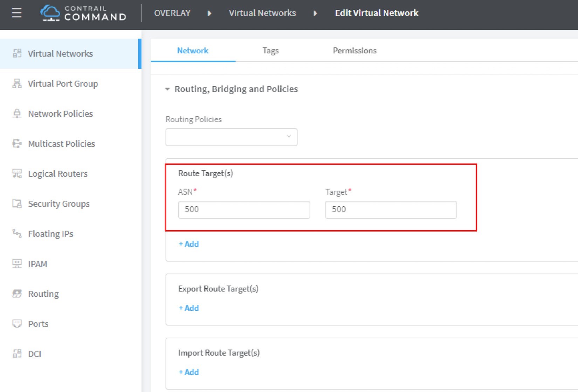Click the arrow after OVERLAY breadcrumb

[209, 13]
